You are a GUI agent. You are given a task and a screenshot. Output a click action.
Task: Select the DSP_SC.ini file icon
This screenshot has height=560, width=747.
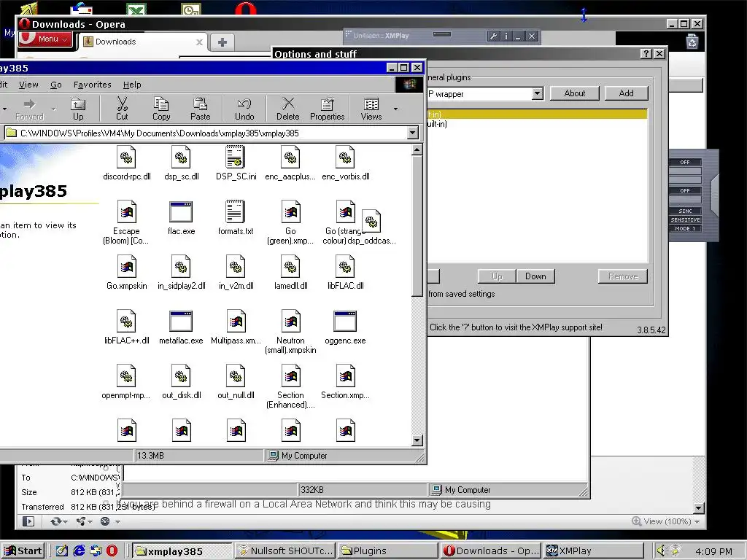tap(236, 157)
